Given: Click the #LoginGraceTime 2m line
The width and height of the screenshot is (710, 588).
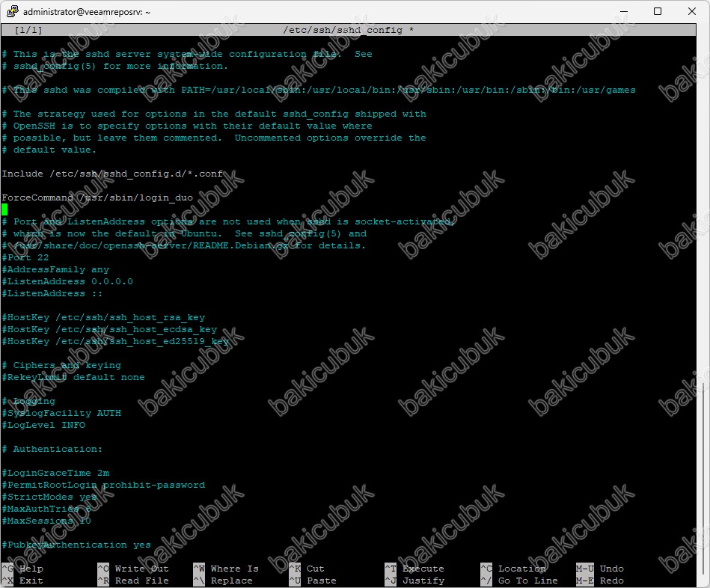Looking at the screenshot, I should tap(55, 473).
